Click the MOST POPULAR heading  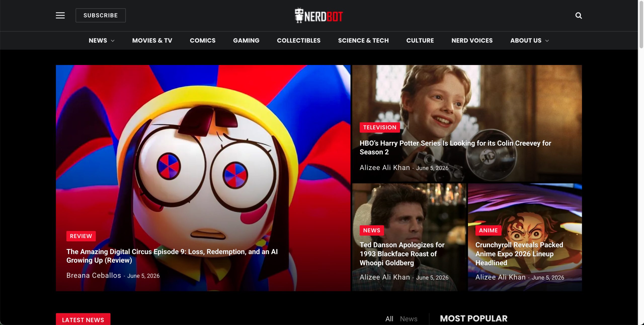474,318
